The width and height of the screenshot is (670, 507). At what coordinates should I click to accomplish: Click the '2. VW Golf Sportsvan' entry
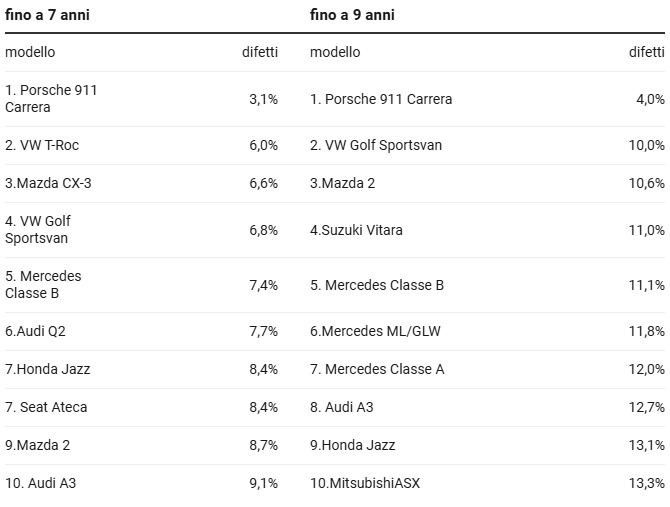click(x=376, y=145)
